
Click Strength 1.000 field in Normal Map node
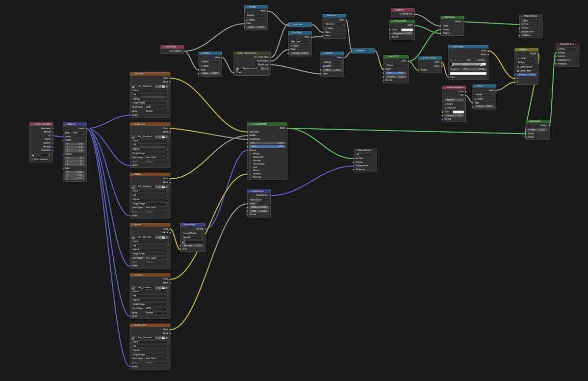pos(193,245)
